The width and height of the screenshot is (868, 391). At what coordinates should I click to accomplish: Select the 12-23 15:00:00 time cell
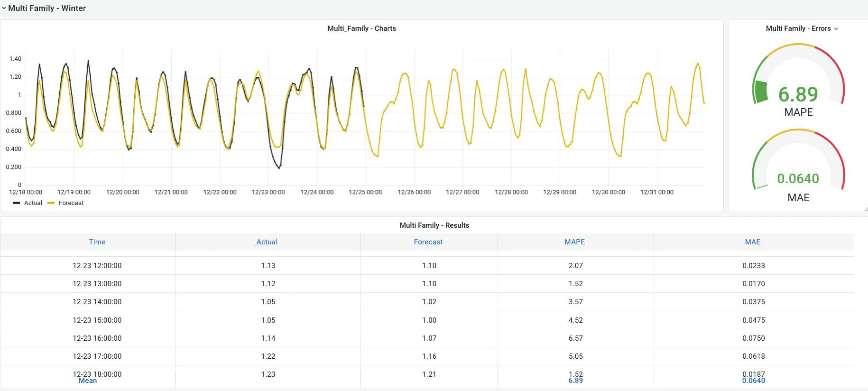tap(97, 320)
